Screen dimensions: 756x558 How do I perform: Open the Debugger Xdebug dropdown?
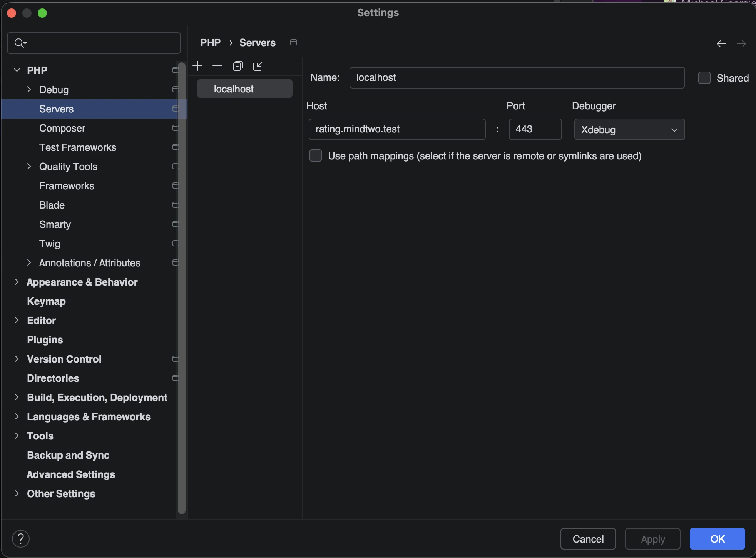click(x=629, y=129)
